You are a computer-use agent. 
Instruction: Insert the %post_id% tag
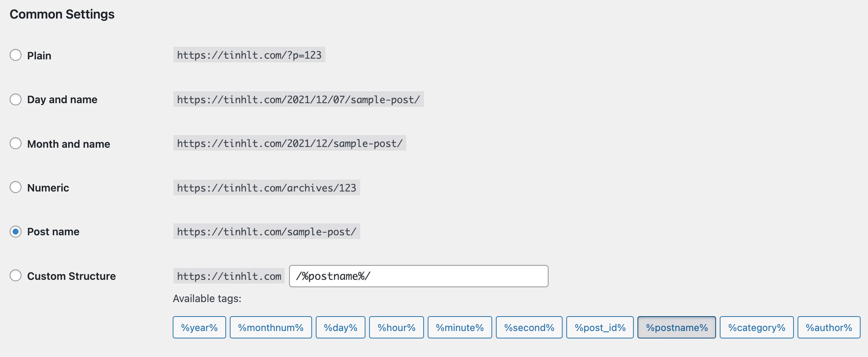(x=600, y=327)
